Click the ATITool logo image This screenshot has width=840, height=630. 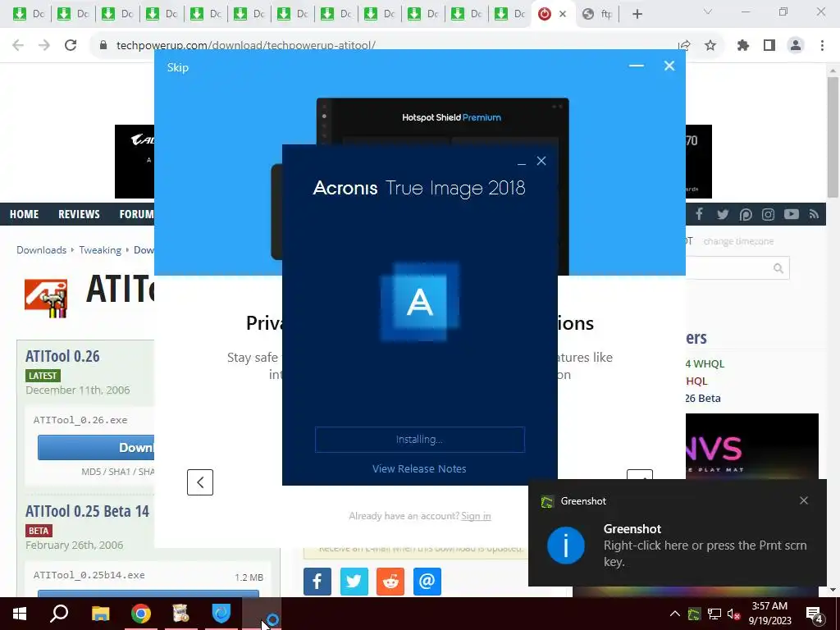pyautogui.click(x=46, y=298)
